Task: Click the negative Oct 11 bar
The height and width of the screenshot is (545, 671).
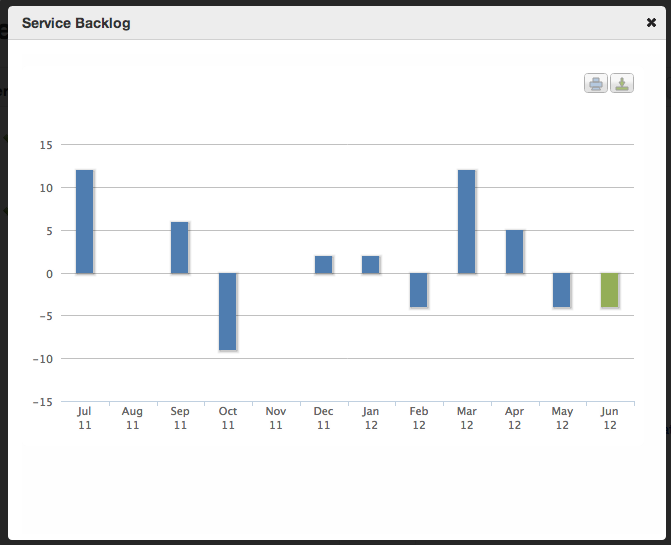Action: coord(227,311)
